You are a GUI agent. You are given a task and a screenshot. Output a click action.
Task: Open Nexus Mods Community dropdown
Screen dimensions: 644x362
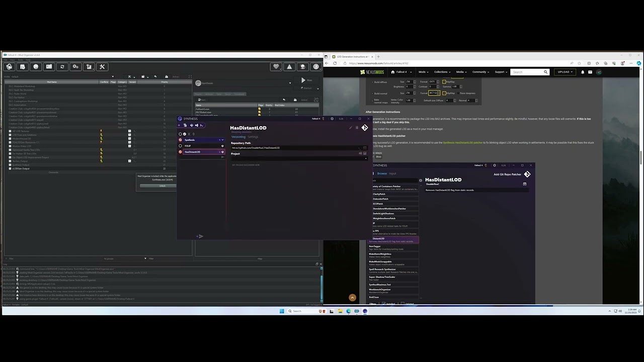point(481,72)
